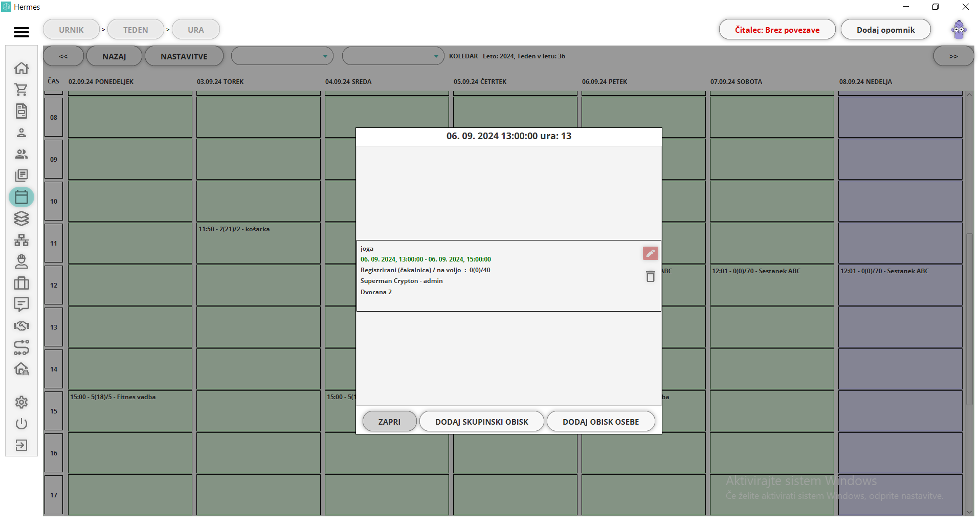Screen dimensions: 980x525
Task: Open the hamburger main menu
Action: point(21,32)
